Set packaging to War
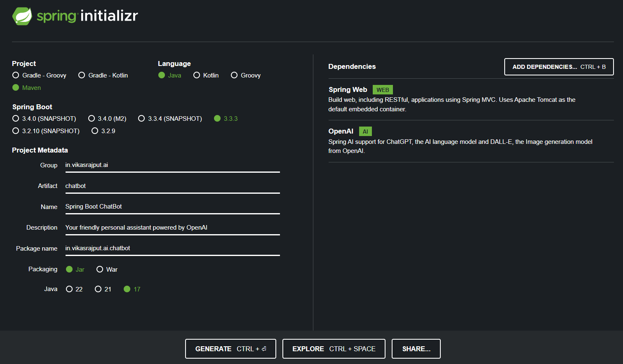623x364 pixels. (107, 269)
